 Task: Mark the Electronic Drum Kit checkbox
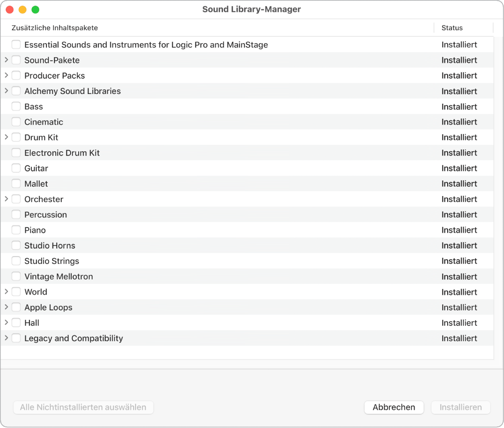click(16, 153)
